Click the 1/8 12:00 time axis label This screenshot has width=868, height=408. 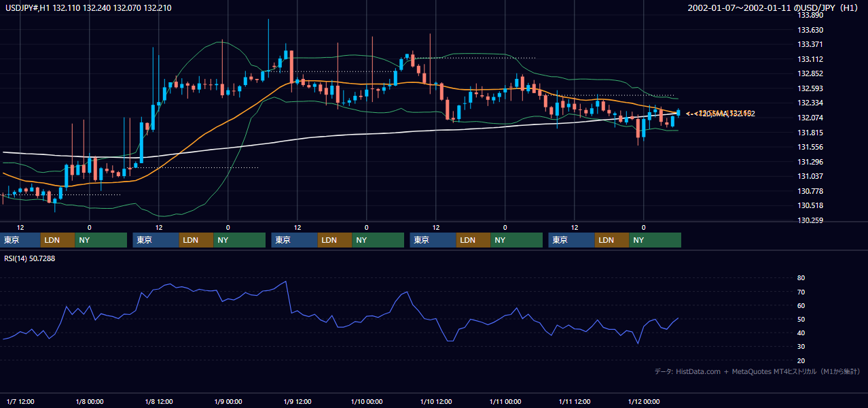tap(159, 401)
